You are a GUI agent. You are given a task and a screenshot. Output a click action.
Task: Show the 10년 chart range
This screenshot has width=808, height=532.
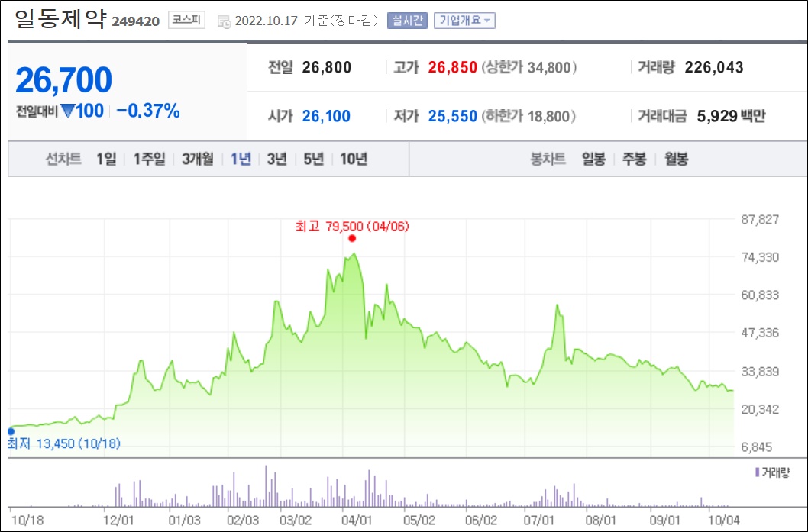[x=354, y=159]
